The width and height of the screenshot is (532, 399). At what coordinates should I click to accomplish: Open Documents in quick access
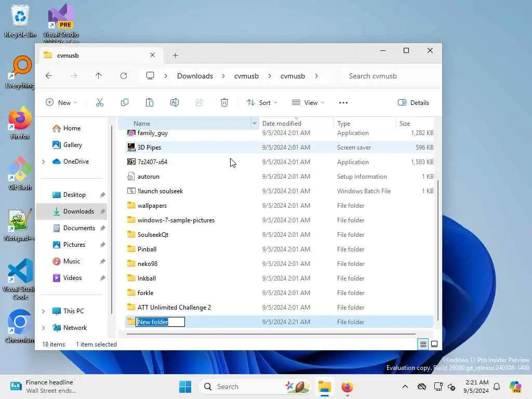pos(79,228)
